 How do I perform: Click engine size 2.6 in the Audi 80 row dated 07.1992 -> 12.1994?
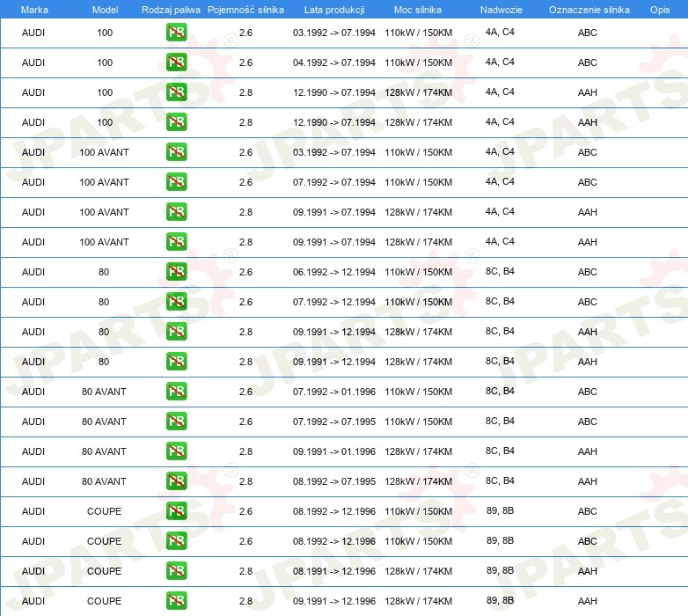[245, 302]
